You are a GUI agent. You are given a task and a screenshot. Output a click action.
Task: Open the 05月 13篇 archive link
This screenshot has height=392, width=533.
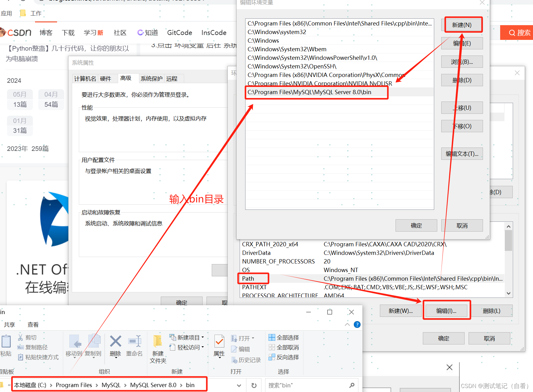pyautogui.click(x=20, y=99)
